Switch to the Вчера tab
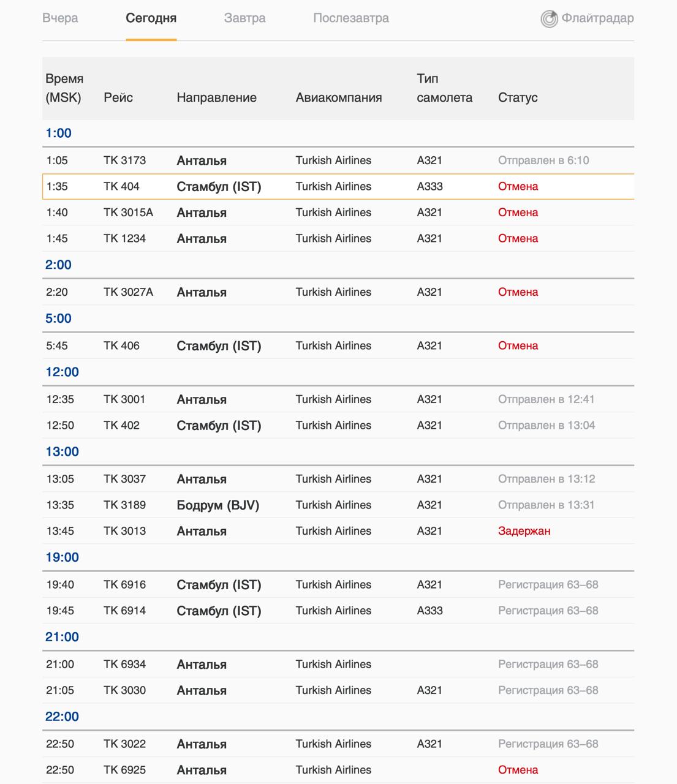Screen dimensions: 677x784 (x=60, y=18)
